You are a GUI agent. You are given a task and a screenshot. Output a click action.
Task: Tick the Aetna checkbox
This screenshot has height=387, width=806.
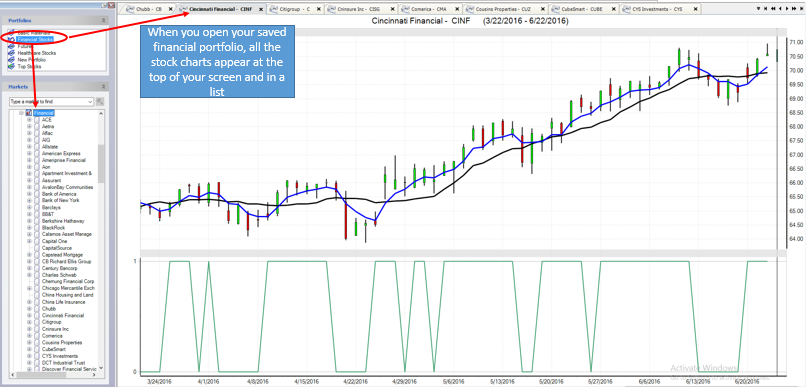point(36,126)
